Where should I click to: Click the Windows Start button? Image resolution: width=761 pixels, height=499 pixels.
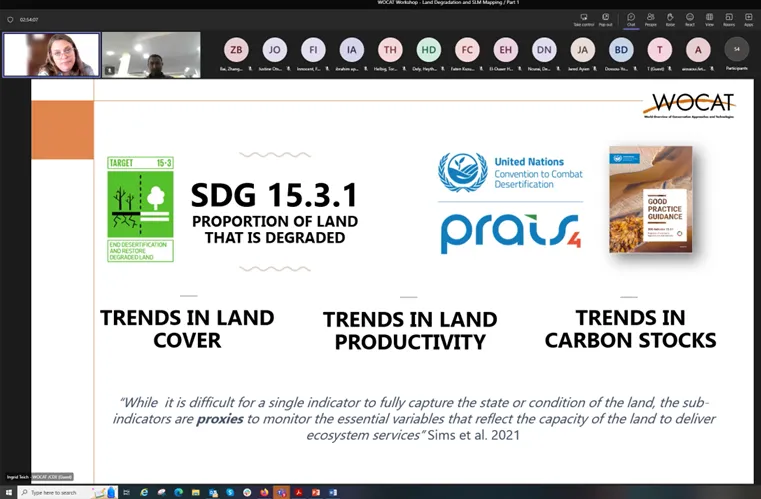point(8,492)
